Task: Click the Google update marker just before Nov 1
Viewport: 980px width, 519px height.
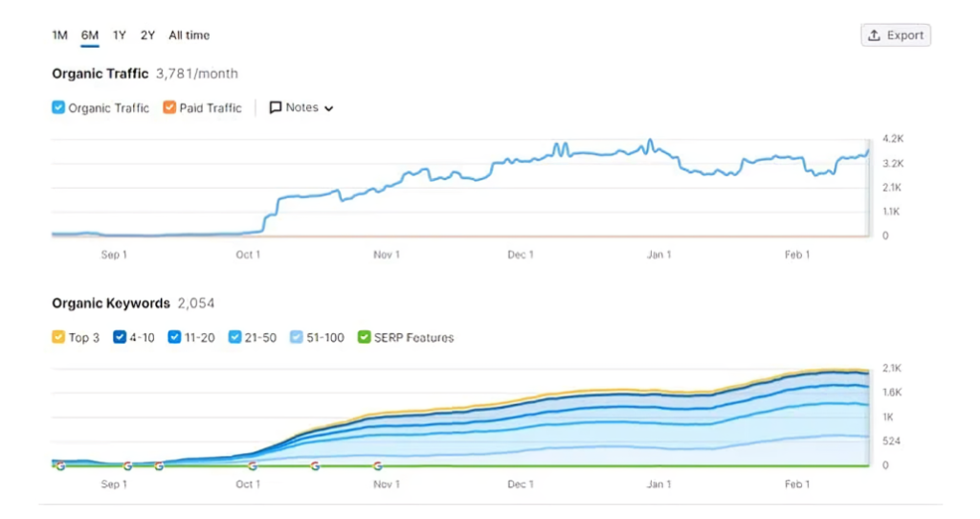Action: (x=378, y=465)
